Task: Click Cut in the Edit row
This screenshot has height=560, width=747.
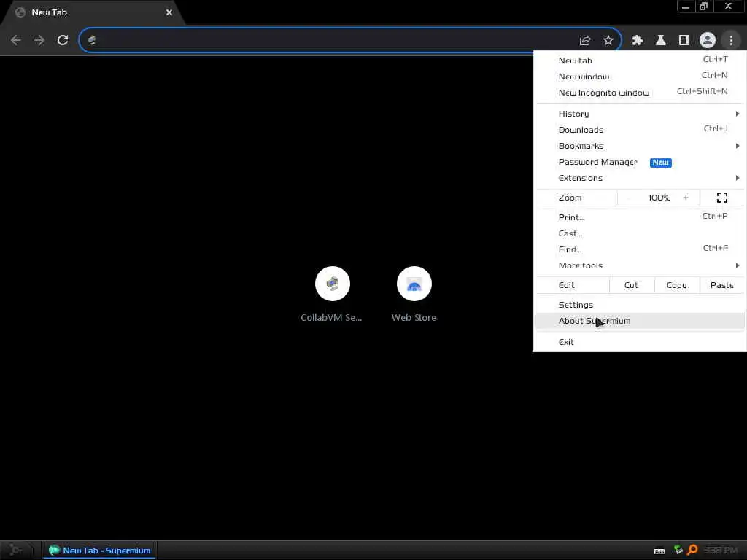Action: [631, 285]
